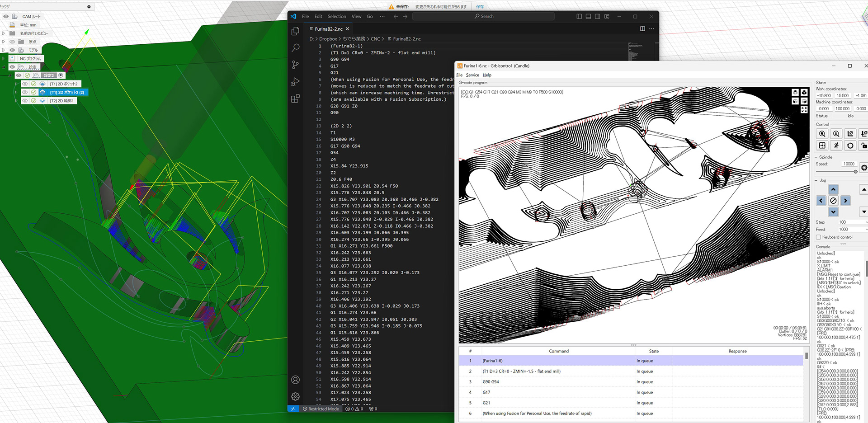Click CNC breadcrumb in VS Code
The width and height of the screenshot is (868, 423).
coord(375,39)
